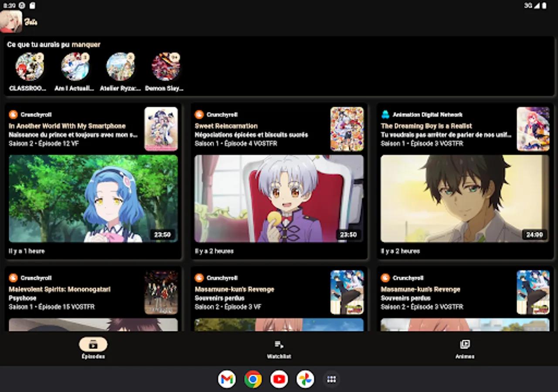This screenshot has height=392, width=558.
Task: Click "Saison 1 • Épisode 4 VOSTFR" text
Action: (x=236, y=143)
